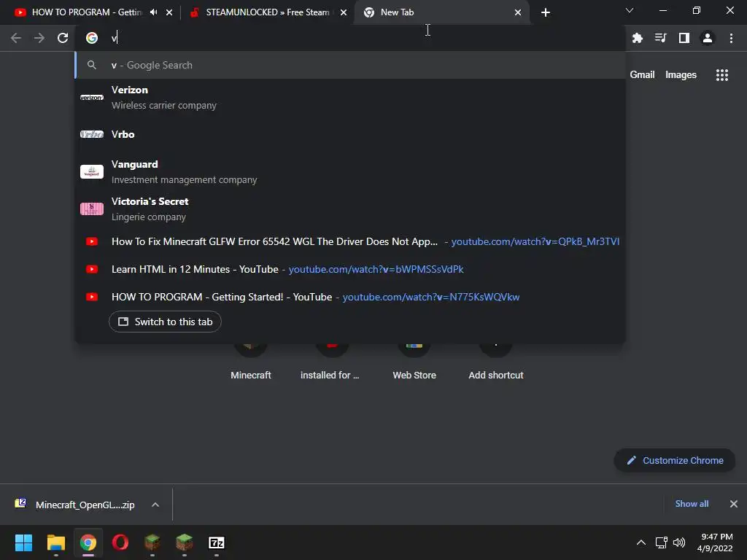The height and width of the screenshot is (560, 747).
Task: Reload the page with the refresh icon
Action: click(63, 38)
